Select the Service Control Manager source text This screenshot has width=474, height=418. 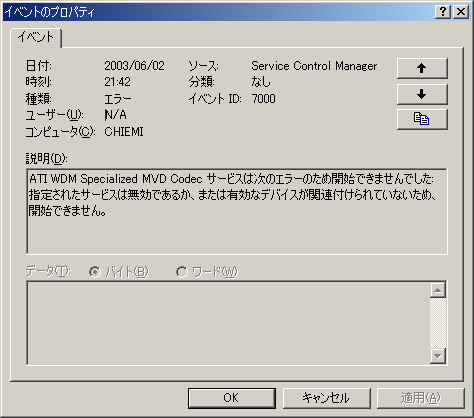pos(314,66)
